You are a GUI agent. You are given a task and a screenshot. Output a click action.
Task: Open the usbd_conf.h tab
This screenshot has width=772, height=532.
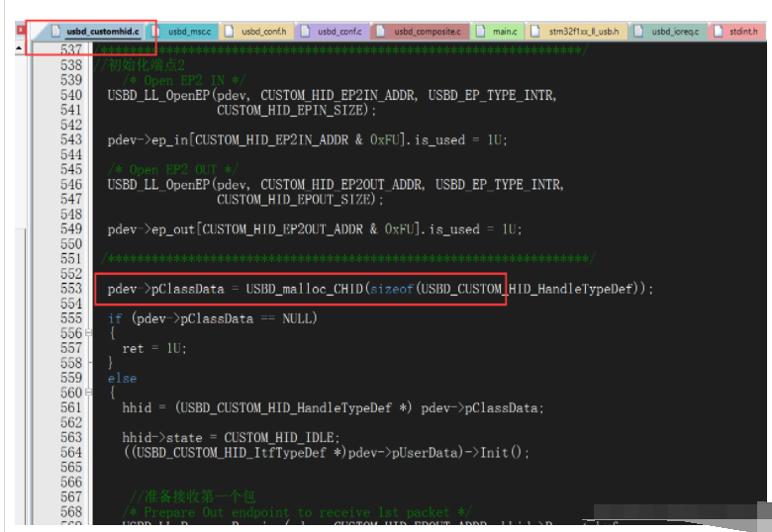pos(256,32)
